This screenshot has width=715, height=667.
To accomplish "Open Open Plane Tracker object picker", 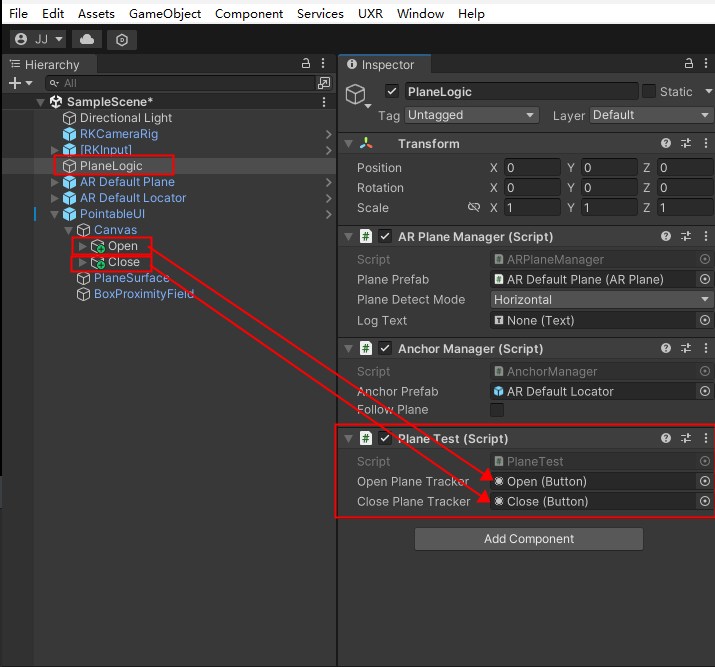I will coord(705,481).
